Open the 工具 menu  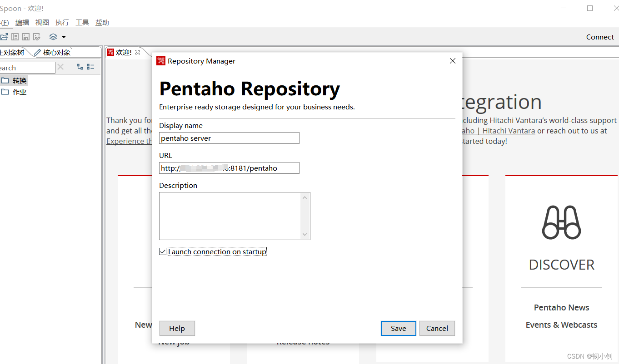point(82,22)
